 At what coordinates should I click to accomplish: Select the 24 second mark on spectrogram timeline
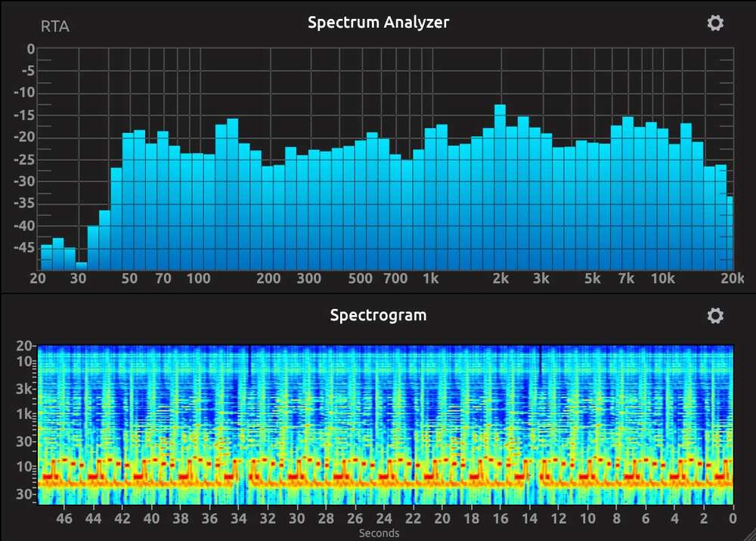(386, 519)
